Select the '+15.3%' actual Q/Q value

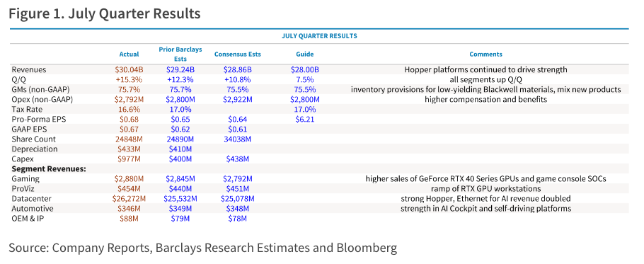point(129,80)
